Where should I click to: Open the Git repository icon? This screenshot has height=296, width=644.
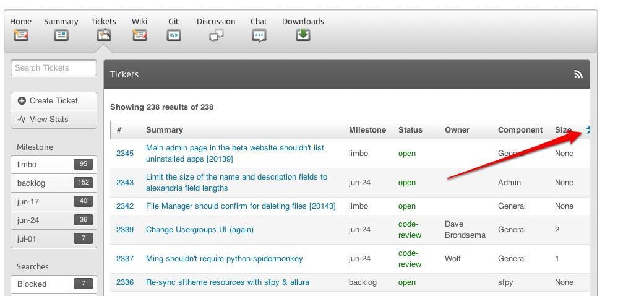pos(174,35)
